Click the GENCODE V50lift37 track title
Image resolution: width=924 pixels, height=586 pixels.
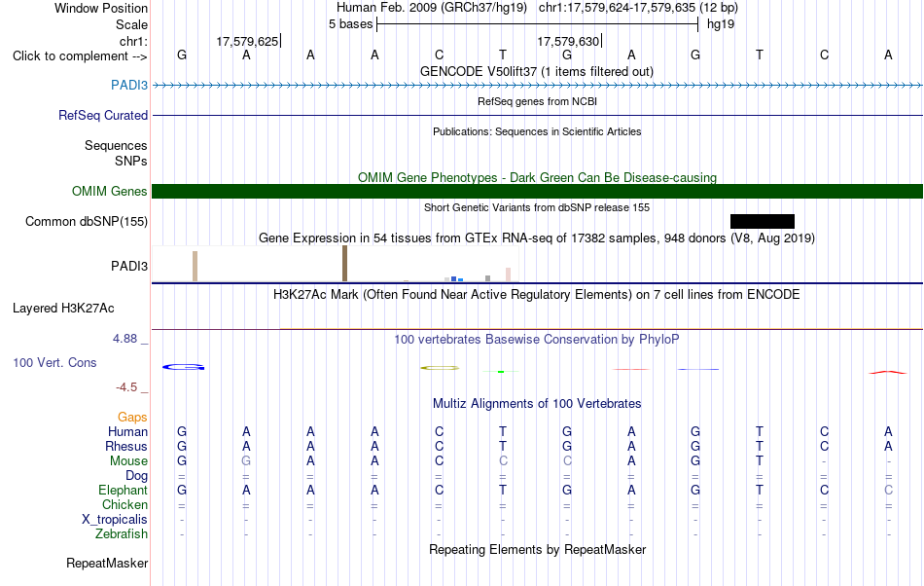click(536, 71)
